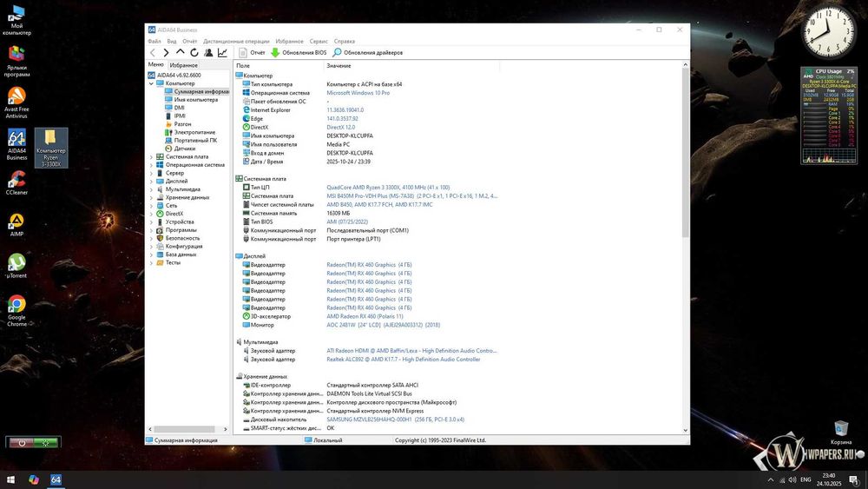
Task: Open the Файл menu
Action: (155, 41)
